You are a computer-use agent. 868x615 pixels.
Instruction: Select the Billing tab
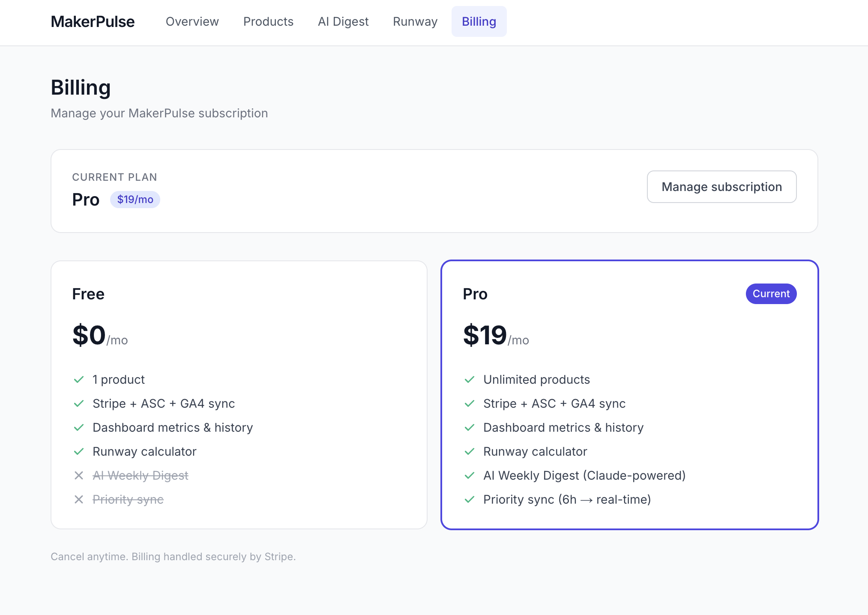click(x=479, y=21)
